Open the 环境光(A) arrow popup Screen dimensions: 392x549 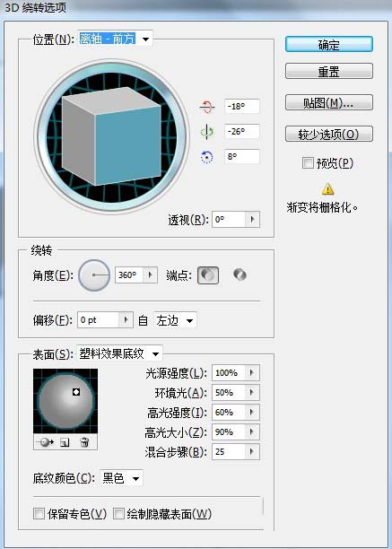tap(252, 393)
